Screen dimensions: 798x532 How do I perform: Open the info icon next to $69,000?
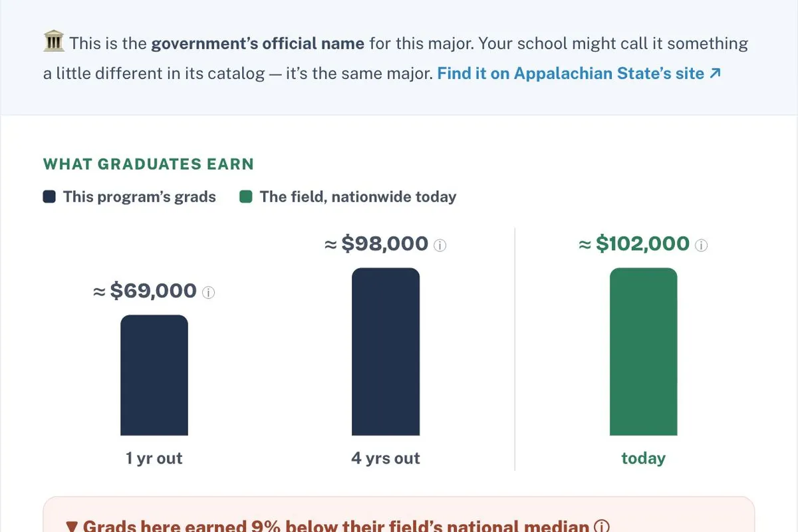[209, 293]
